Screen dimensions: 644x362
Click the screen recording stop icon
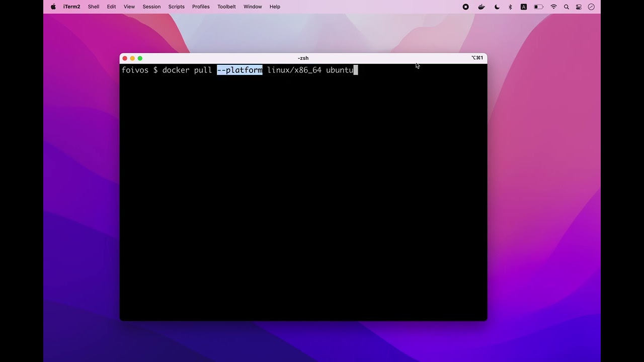coord(466,7)
